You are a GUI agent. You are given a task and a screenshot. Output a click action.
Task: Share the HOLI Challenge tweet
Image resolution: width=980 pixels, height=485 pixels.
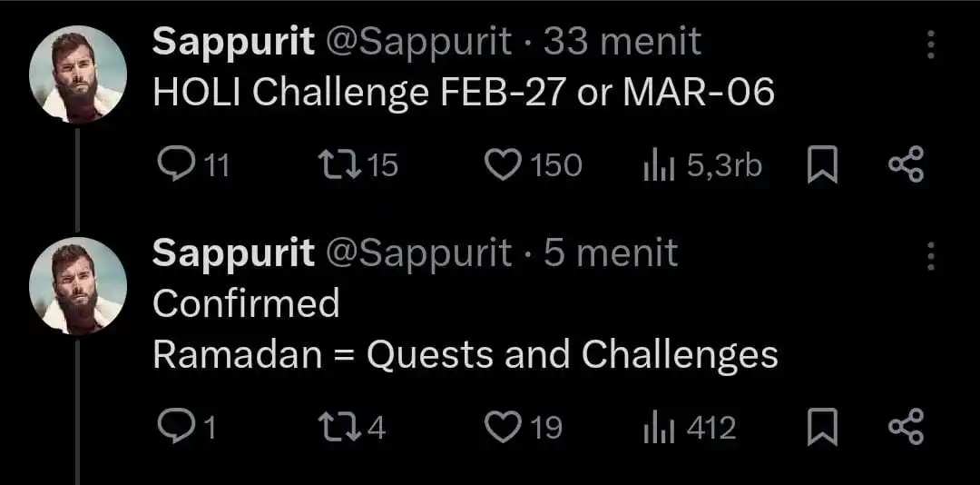[x=905, y=164]
